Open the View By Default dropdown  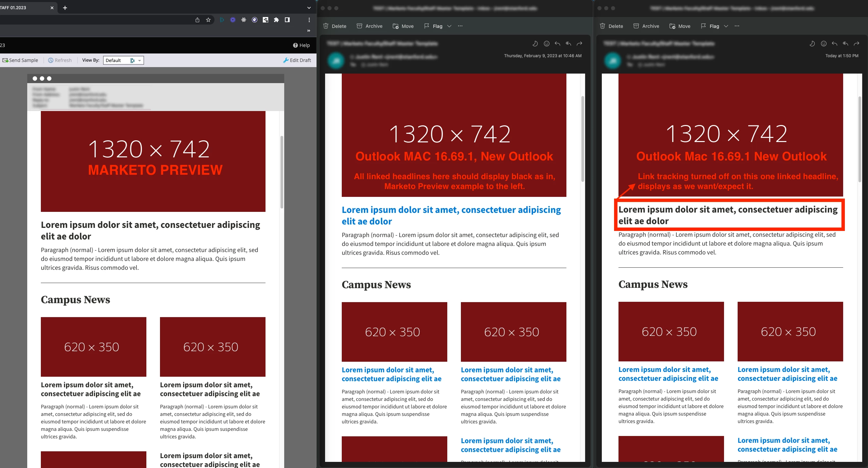point(123,60)
